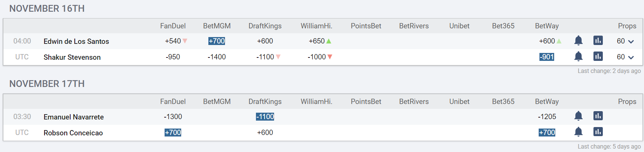Click the WilliamHi. +650 odds for Edwin de Los Santos
The image size is (644, 152).
click(317, 41)
